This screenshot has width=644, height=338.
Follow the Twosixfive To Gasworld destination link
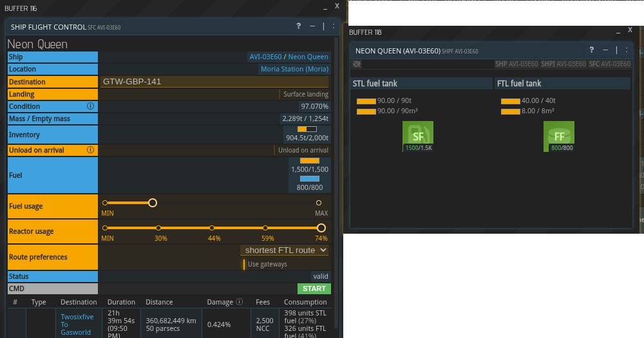pos(77,324)
